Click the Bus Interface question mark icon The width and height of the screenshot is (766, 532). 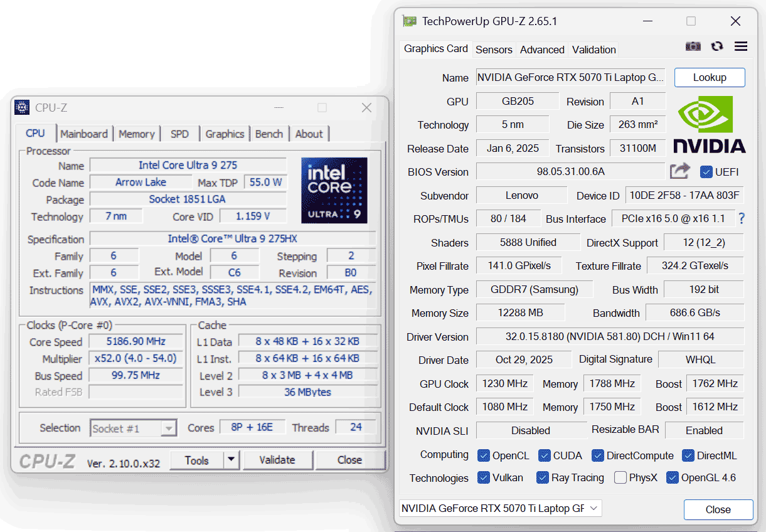click(742, 219)
